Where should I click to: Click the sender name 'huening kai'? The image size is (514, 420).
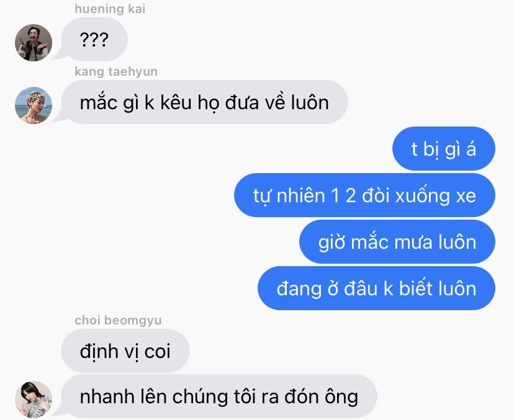[110, 9]
